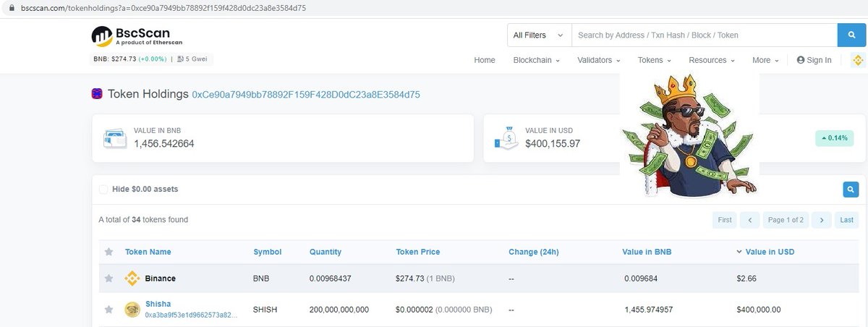Screen dimensions: 868x327
Task: Click the Shisha price $0.000002 cell
Action: 444,310
